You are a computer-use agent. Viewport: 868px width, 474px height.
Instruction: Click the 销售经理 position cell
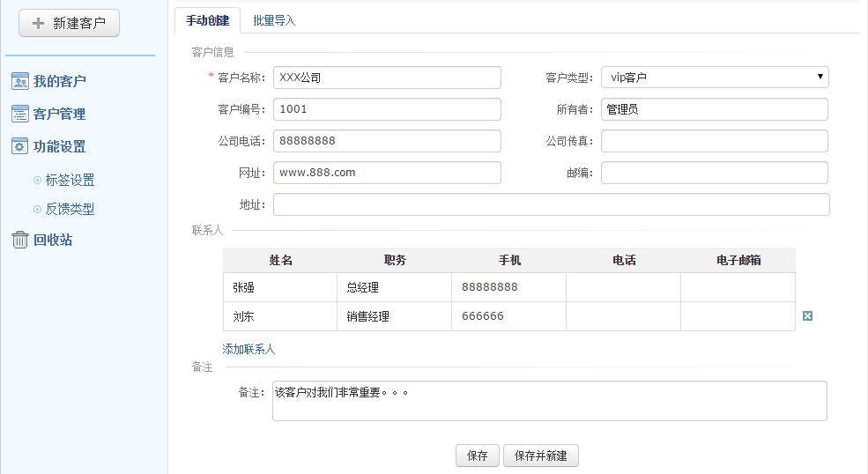pos(395,316)
